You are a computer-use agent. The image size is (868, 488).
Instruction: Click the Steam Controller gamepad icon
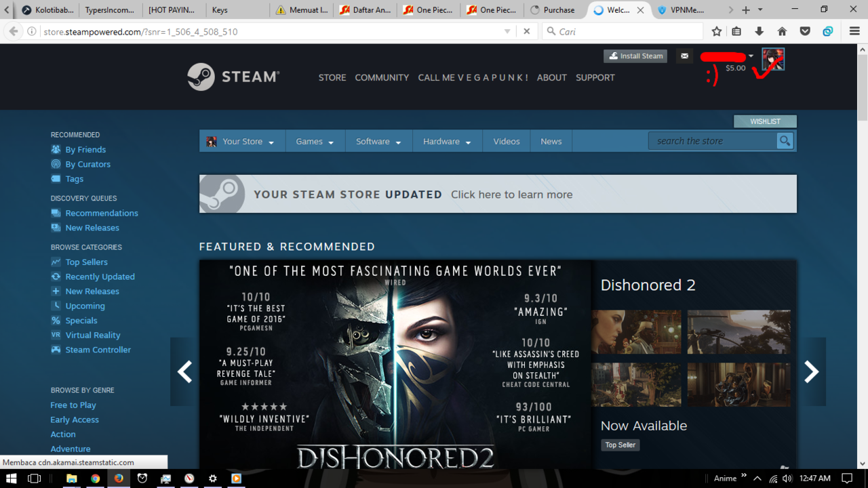56,350
